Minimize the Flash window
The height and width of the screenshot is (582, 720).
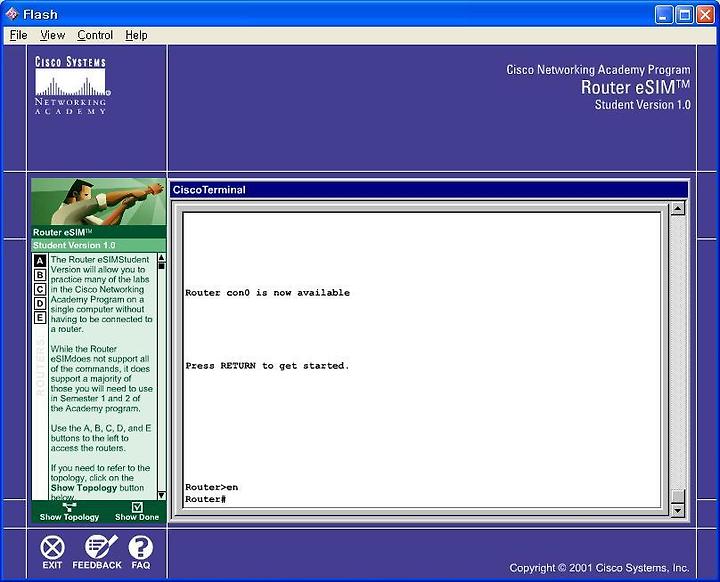coord(663,15)
